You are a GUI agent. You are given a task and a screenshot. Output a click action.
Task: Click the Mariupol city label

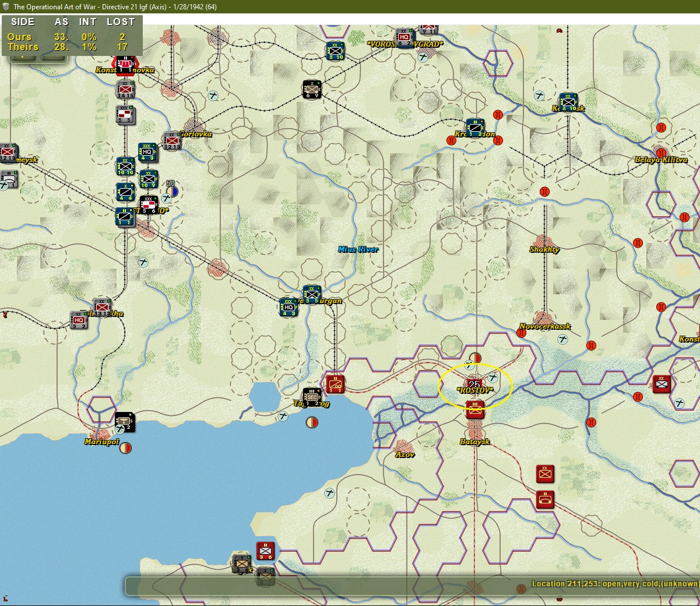tap(101, 442)
